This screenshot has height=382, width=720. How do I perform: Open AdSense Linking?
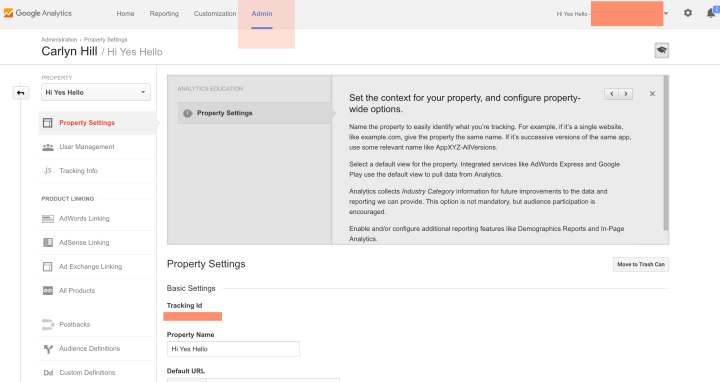[x=84, y=242]
